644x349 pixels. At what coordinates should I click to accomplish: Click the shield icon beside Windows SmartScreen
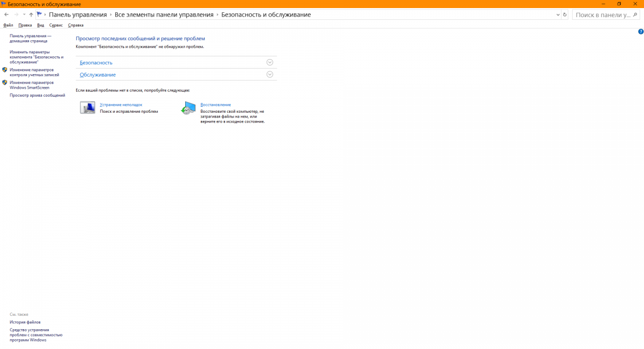point(5,83)
